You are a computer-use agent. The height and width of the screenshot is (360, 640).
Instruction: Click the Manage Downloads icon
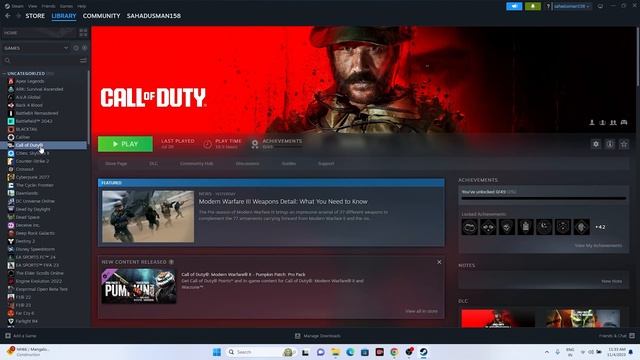[x=298, y=336]
